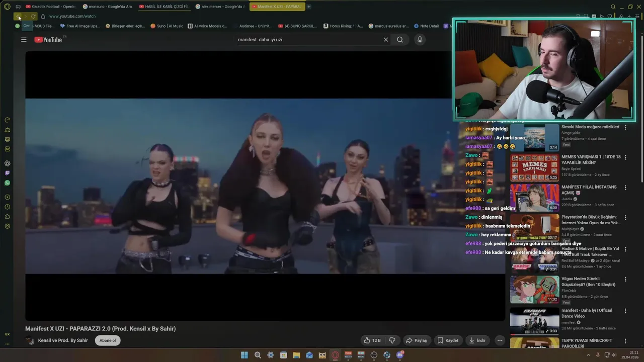
Task: Go to the YouTube home logo
Action: tap(48, 40)
